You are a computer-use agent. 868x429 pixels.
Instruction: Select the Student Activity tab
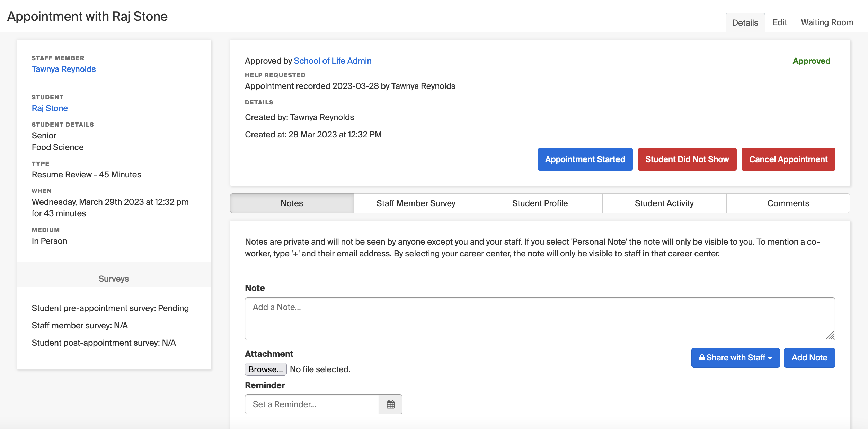(664, 203)
